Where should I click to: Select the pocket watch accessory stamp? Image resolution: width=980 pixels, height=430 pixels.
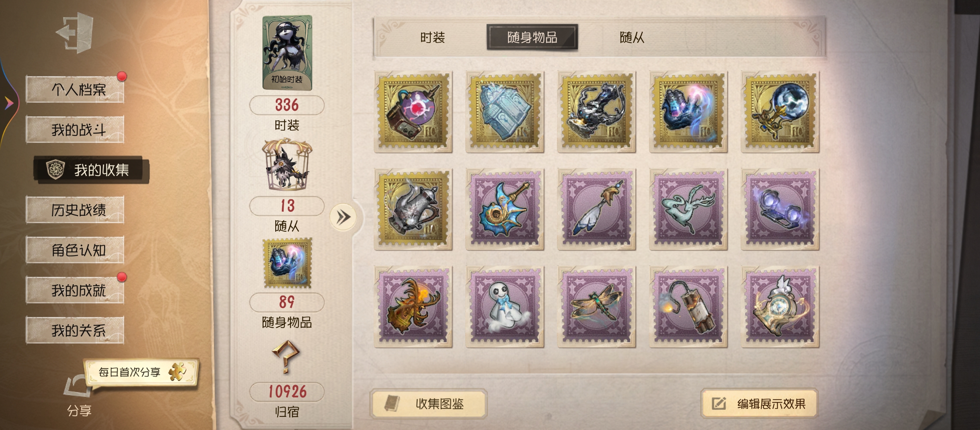(x=780, y=307)
